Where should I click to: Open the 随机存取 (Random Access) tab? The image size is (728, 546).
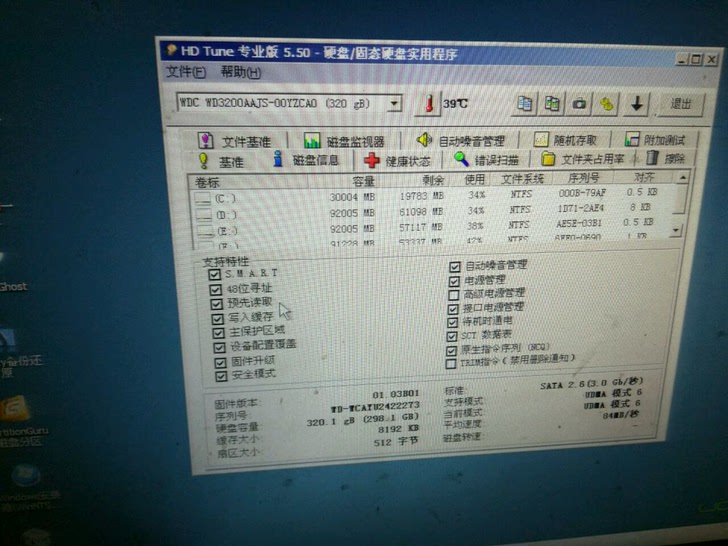[566, 139]
